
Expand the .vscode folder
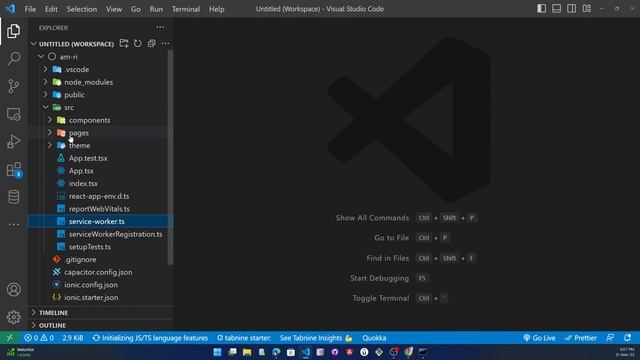pos(45,69)
